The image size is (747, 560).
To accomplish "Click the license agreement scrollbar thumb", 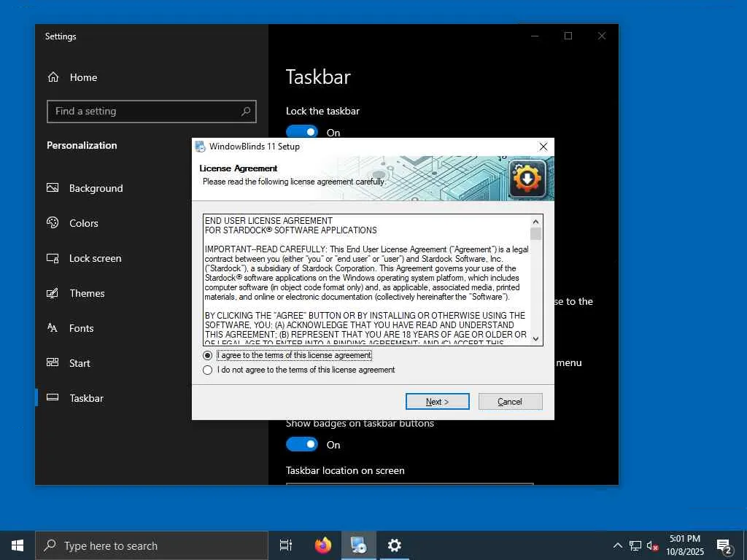I will (535, 234).
